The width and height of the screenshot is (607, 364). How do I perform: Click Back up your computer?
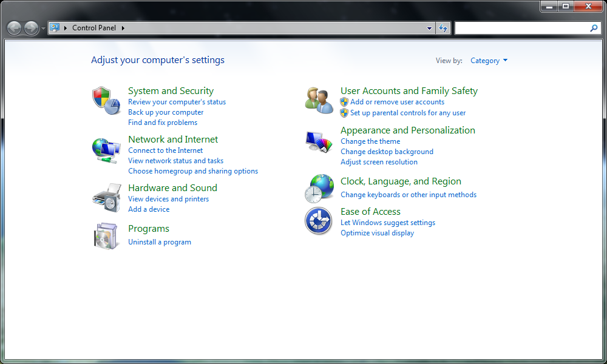166,112
